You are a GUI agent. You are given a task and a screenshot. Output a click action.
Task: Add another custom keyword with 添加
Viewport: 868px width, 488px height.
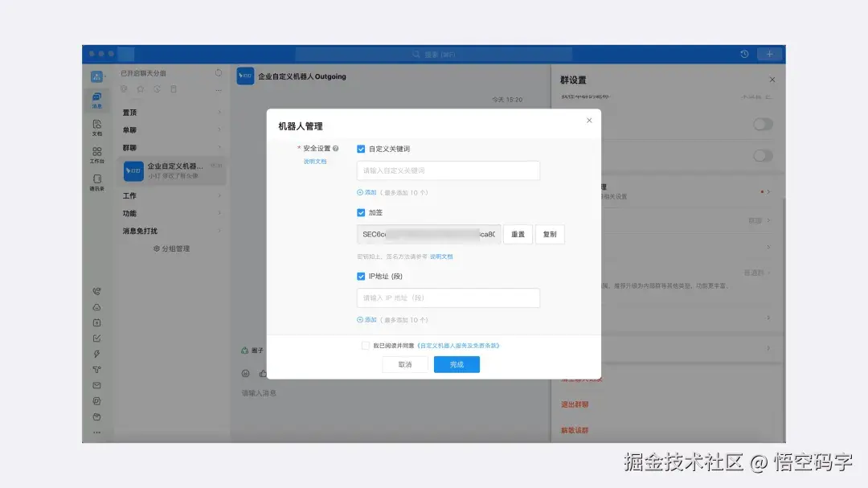point(366,193)
